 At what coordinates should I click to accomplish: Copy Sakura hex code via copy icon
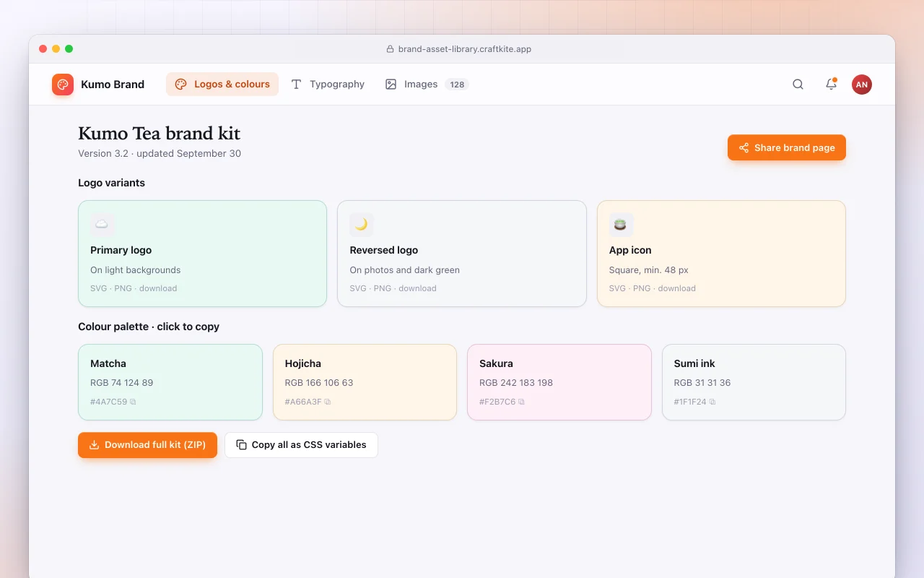[x=521, y=402]
